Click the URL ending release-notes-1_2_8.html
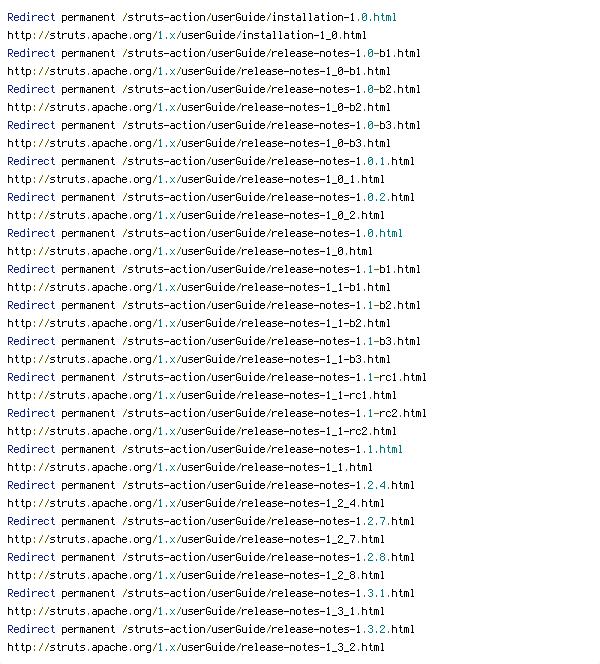600x664 pixels. (196, 575)
